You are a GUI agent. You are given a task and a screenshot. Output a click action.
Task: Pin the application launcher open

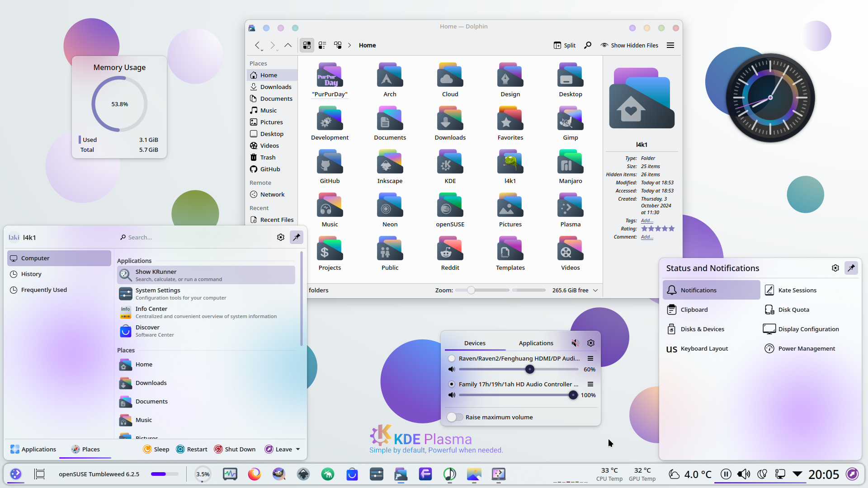point(297,237)
